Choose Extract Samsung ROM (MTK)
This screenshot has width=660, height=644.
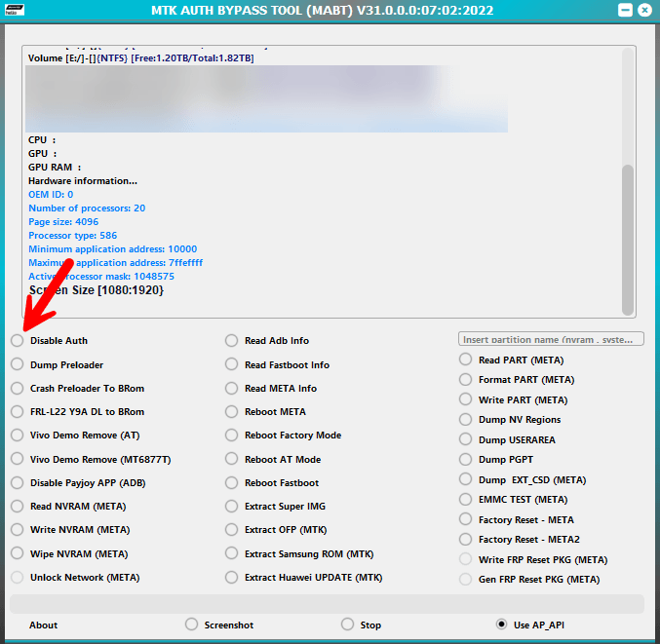(231, 553)
